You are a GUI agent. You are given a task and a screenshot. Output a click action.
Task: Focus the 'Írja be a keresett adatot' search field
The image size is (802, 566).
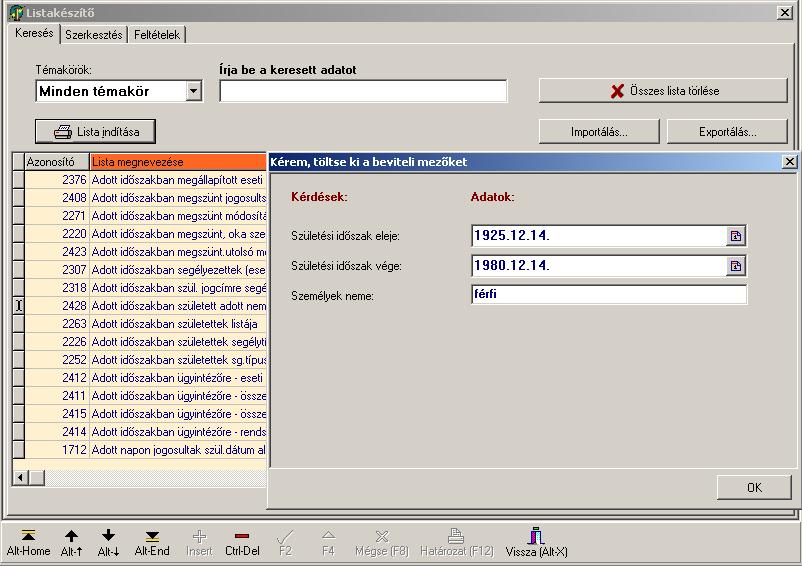coord(363,91)
